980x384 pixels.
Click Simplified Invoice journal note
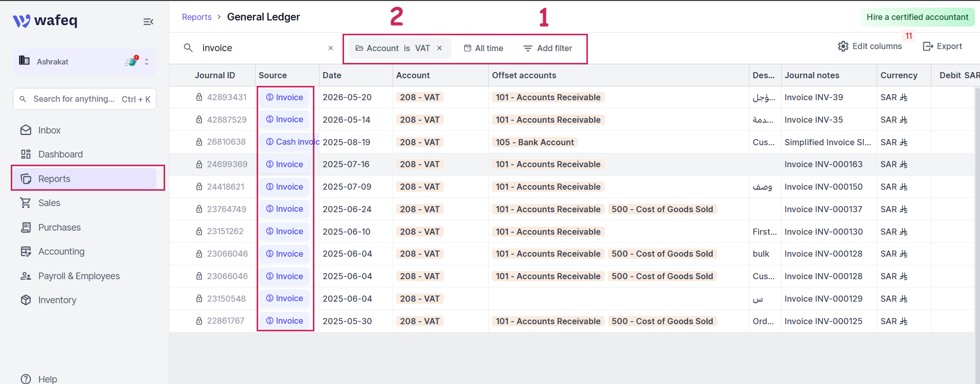(828, 142)
